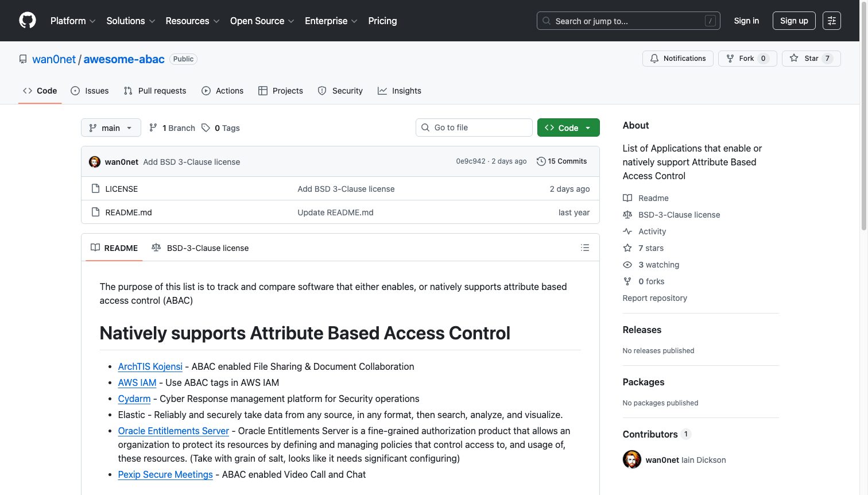Click the commit history clock icon
Image resolution: width=868 pixels, height=495 pixels.
(x=541, y=161)
